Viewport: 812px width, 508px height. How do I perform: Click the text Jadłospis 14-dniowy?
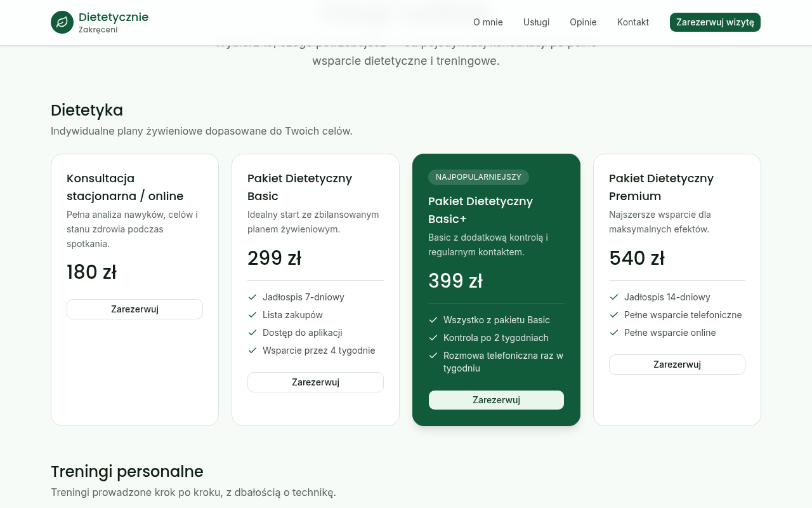click(x=667, y=297)
